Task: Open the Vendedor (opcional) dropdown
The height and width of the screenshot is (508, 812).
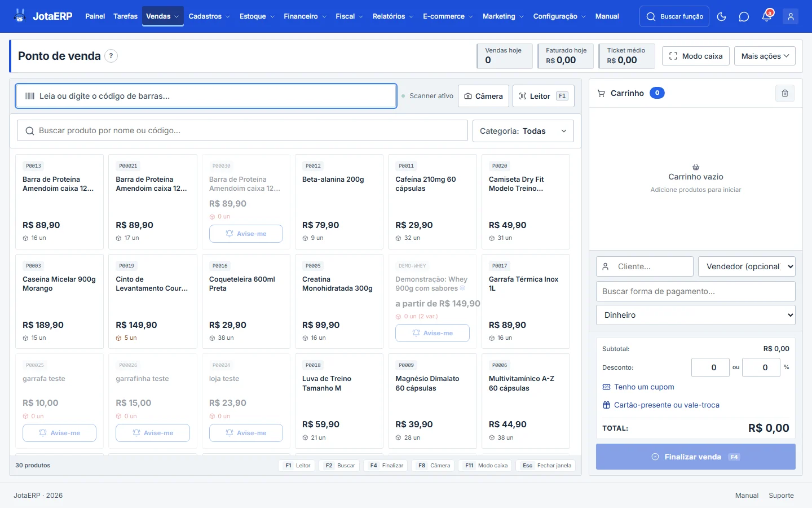Action: point(747,266)
